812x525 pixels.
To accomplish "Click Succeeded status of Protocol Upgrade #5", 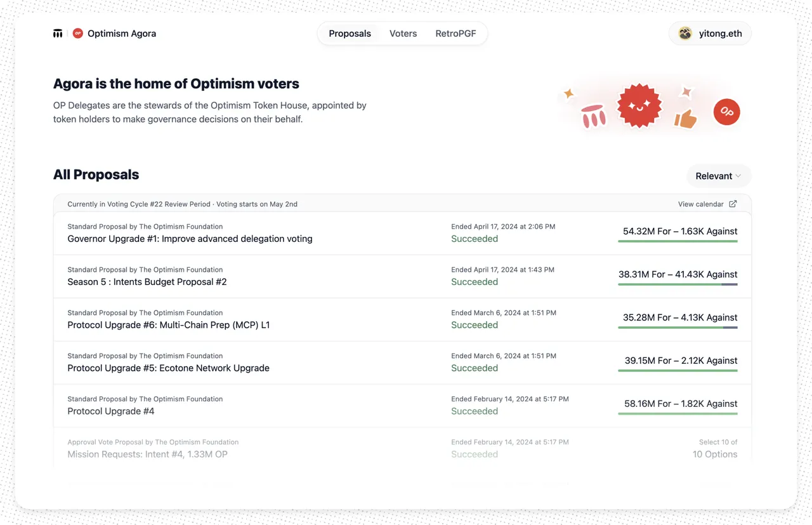I will point(475,368).
